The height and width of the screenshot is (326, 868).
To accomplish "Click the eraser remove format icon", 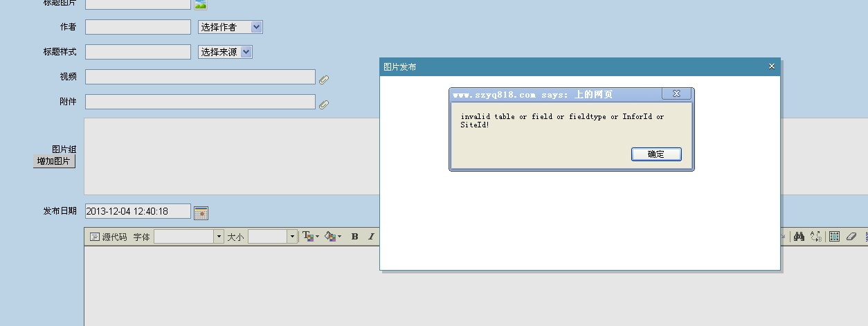I will tap(851, 237).
